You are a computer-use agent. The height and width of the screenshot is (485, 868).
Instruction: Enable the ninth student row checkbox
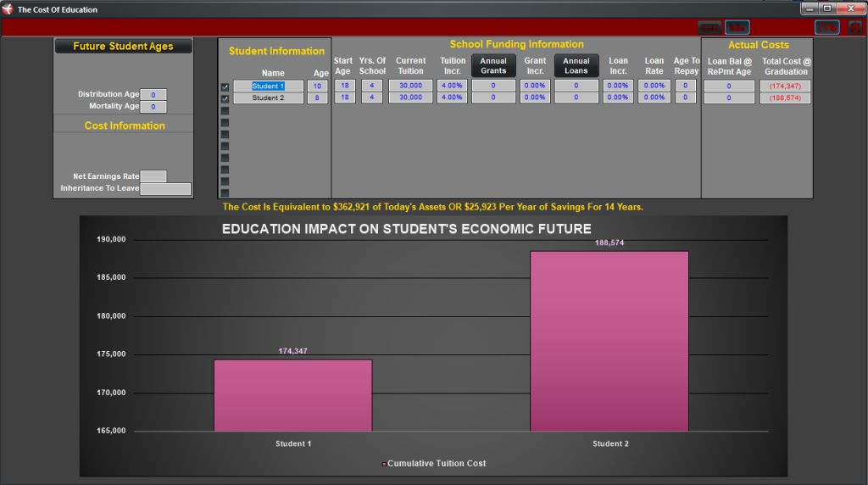coord(225,181)
